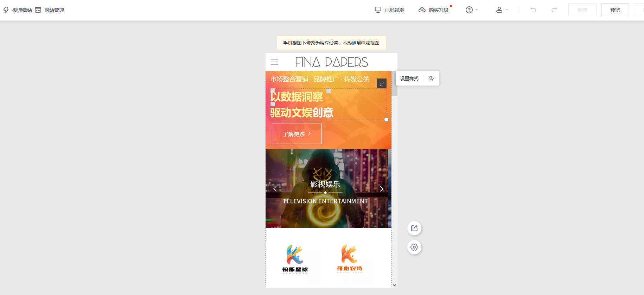Screen dimensions: 644x295
Task: Click the pencil edit icon on banner
Action: (382, 83)
